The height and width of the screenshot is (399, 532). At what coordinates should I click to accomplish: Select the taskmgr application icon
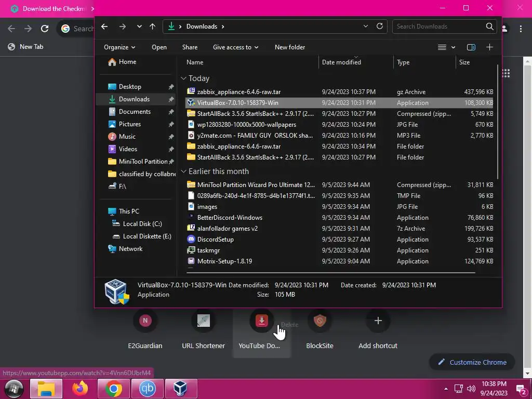pos(191,250)
